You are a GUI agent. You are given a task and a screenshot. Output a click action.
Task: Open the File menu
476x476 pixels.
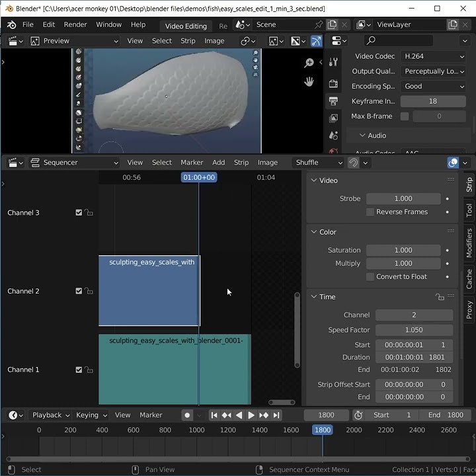pos(28,24)
